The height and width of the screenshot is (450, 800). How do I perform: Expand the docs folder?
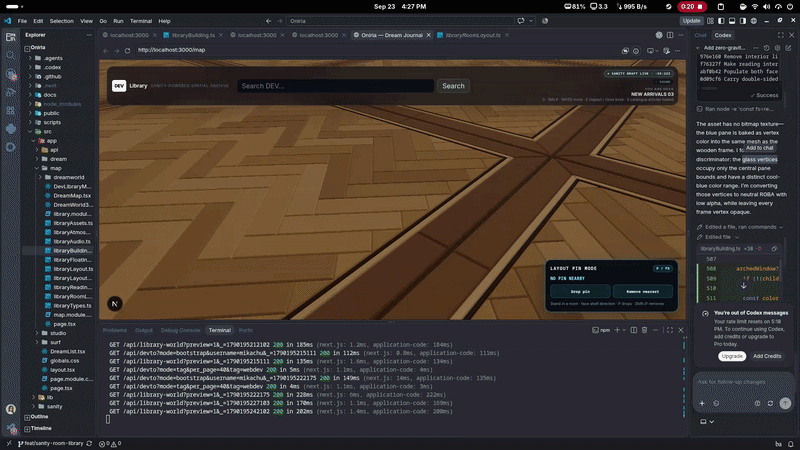point(31,95)
